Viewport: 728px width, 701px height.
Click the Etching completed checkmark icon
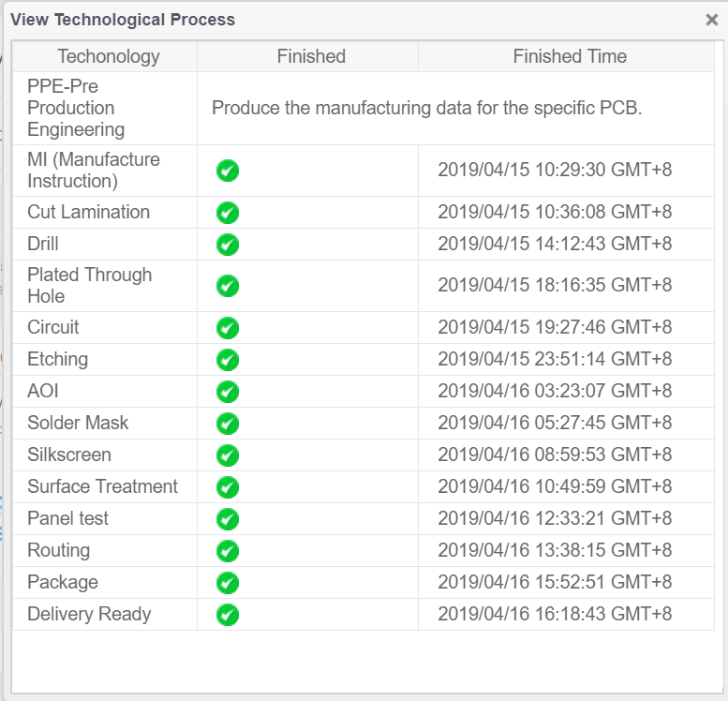click(228, 360)
